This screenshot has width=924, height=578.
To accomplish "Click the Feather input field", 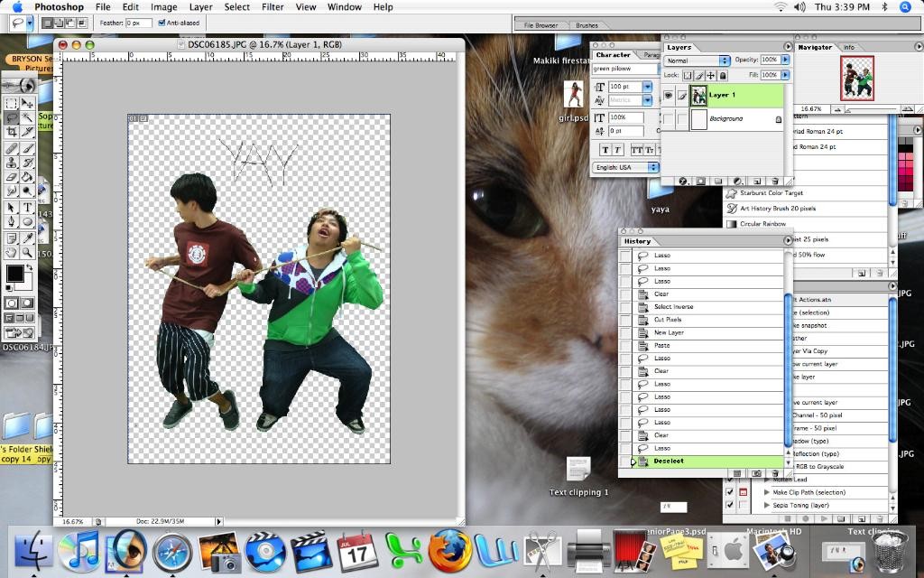I will pyautogui.click(x=138, y=23).
